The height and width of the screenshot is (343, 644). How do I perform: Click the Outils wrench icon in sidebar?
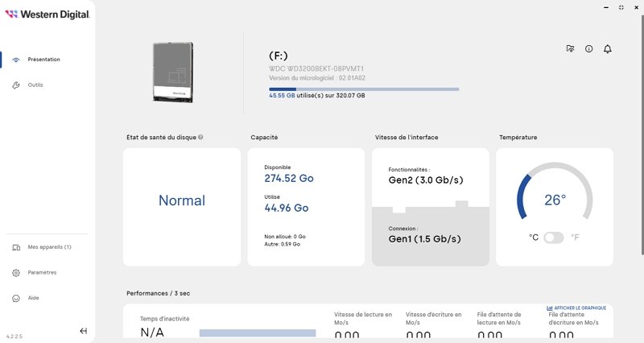16,85
